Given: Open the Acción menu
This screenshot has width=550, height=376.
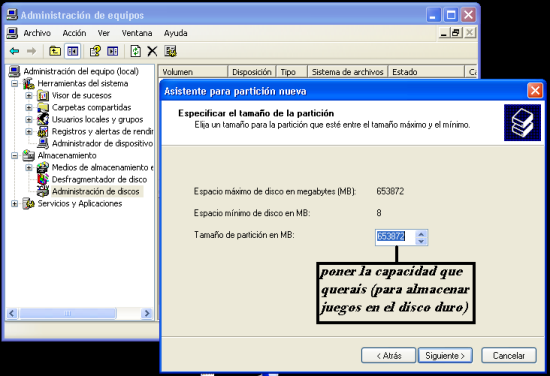Looking at the screenshot, I should click(x=74, y=33).
